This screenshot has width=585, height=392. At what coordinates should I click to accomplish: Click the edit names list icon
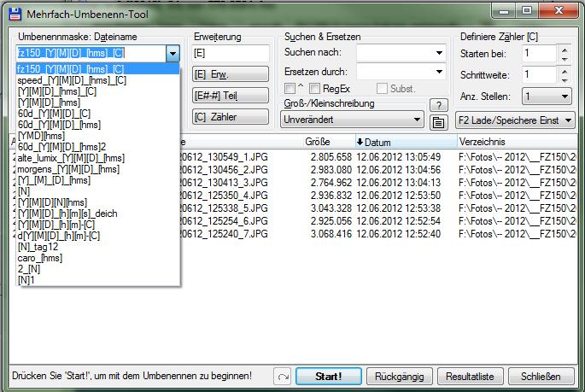click(x=437, y=121)
